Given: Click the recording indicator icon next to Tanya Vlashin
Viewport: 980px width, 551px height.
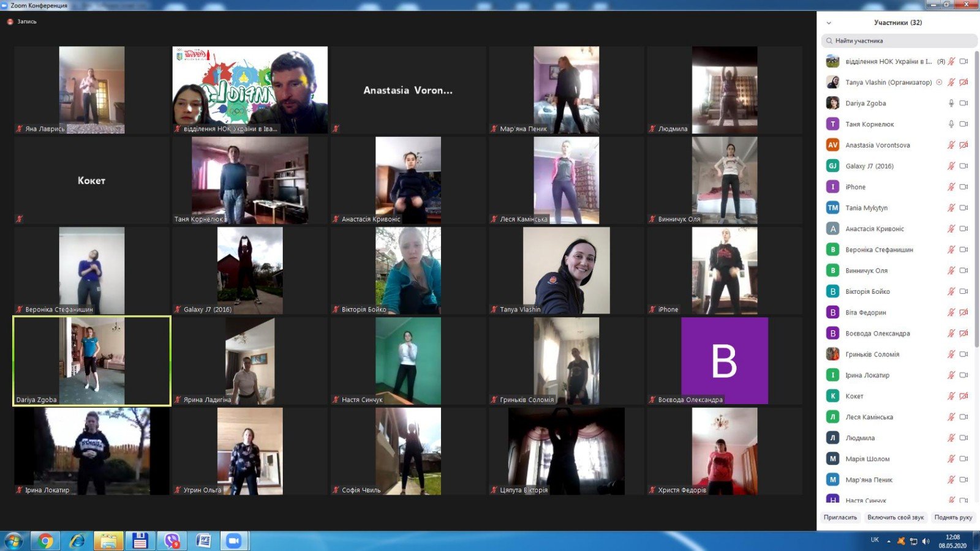Looking at the screenshot, I should pos(939,82).
